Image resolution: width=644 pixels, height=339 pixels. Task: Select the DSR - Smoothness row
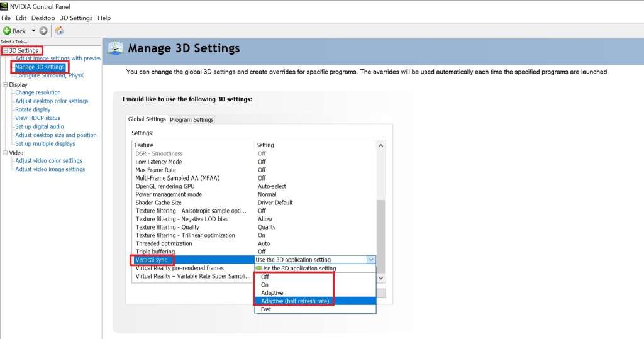254,153
